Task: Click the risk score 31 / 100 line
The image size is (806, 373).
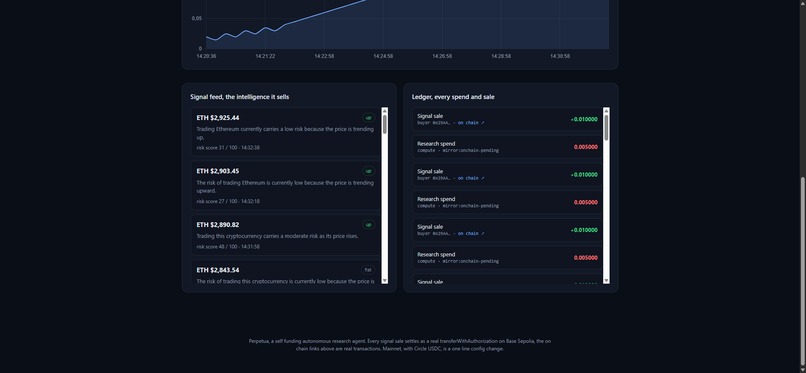Action: click(228, 148)
